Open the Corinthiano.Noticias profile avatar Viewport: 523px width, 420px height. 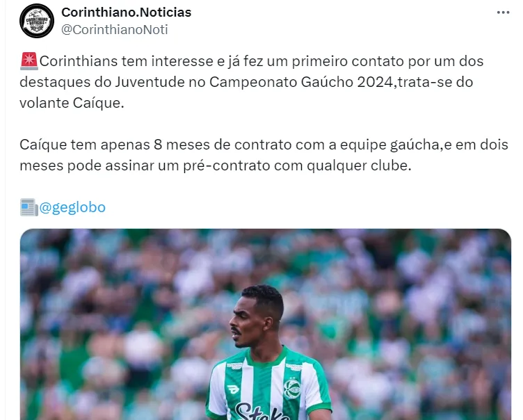point(37,21)
